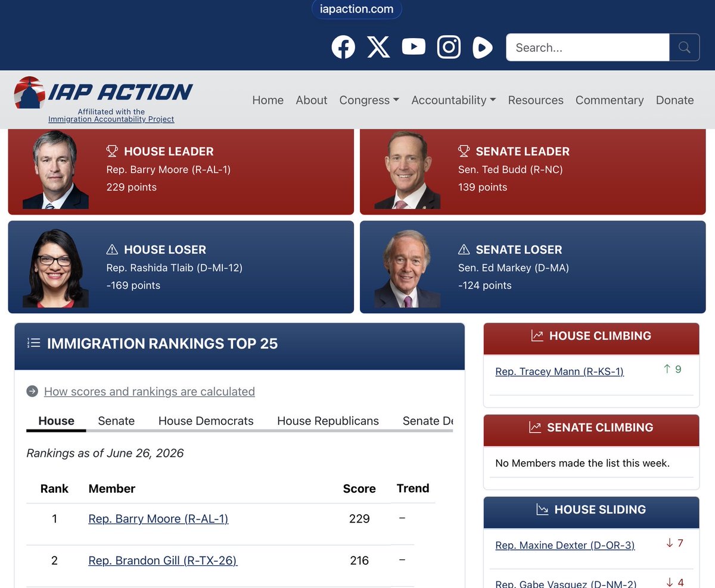715x588 pixels.
Task: Open the Rumble social icon
Action: 483,48
